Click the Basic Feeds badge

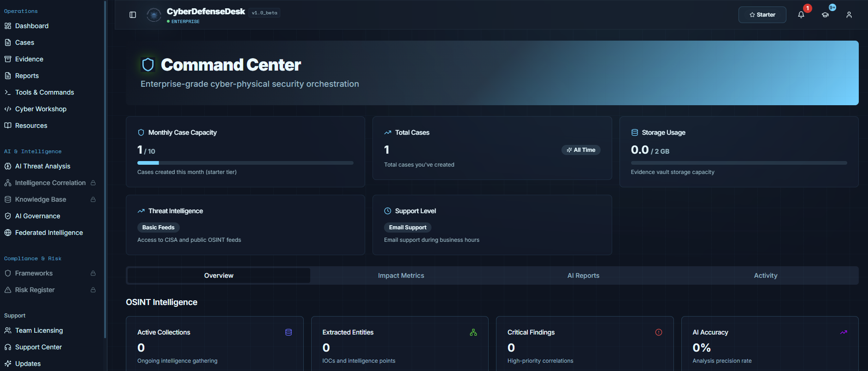[x=158, y=227]
